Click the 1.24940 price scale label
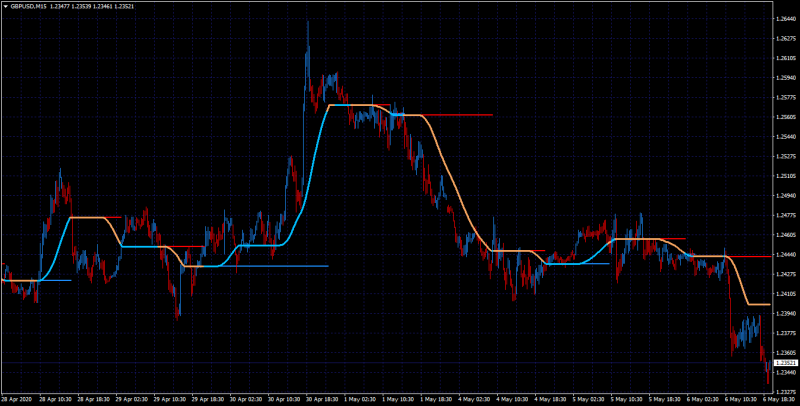Image resolution: width=800 pixels, height=406 pixels. (x=786, y=195)
